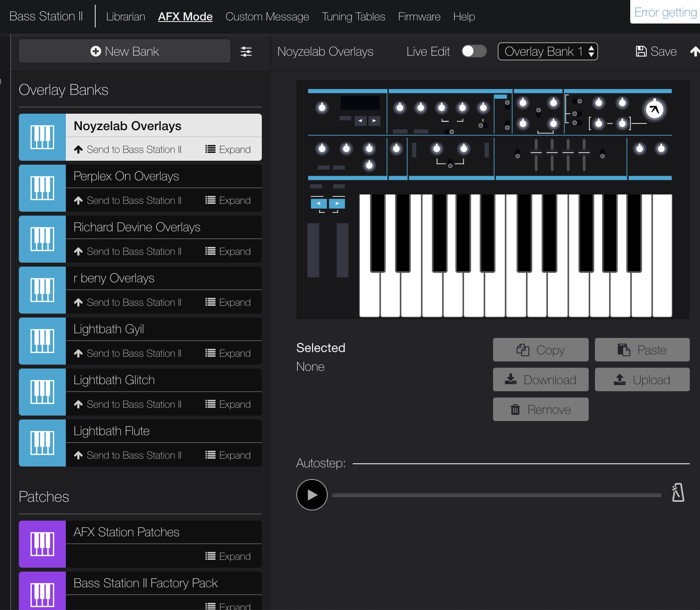Click the blue right-arrow octave button on synth
Screen dimensions: 700x610
point(337,203)
